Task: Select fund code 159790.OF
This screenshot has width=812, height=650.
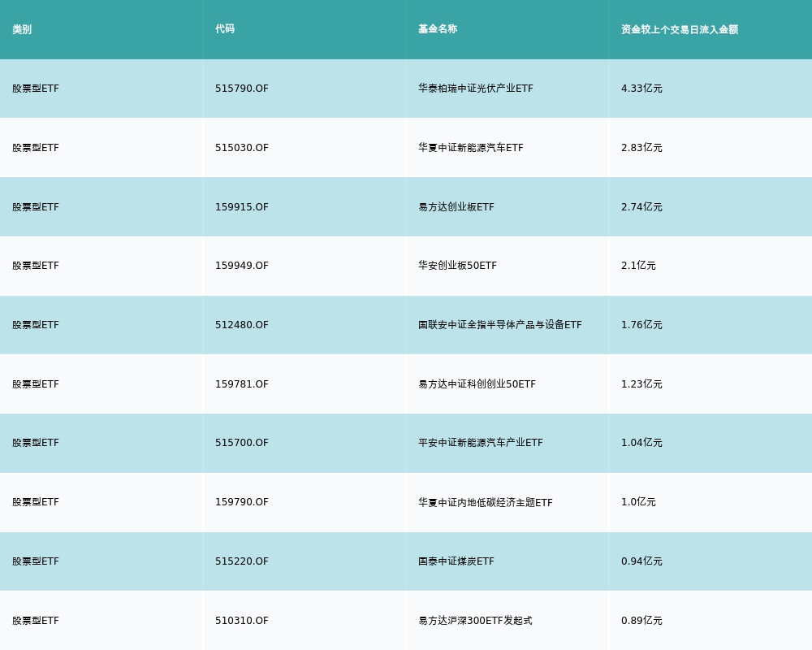Action: click(x=242, y=502)
